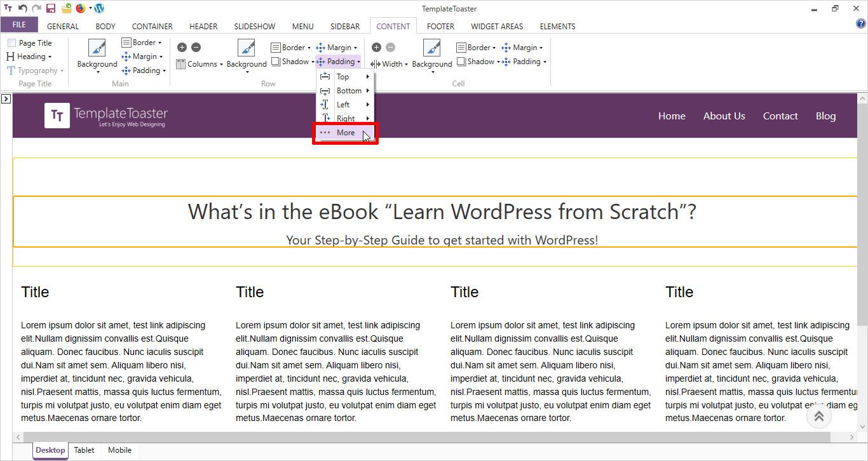This screenshot has height=461, width=868.
Task: Click the Firefox preview icon
Action: [81, 8]
